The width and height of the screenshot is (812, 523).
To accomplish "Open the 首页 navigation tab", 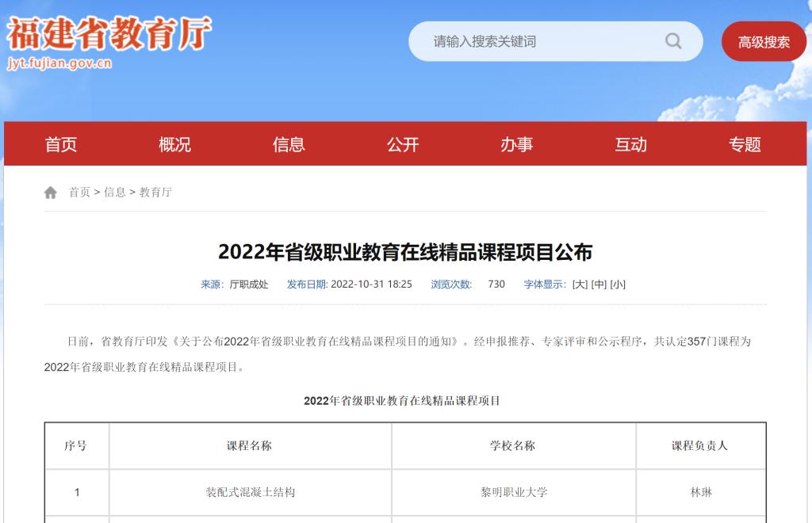I will pos(61,144).
